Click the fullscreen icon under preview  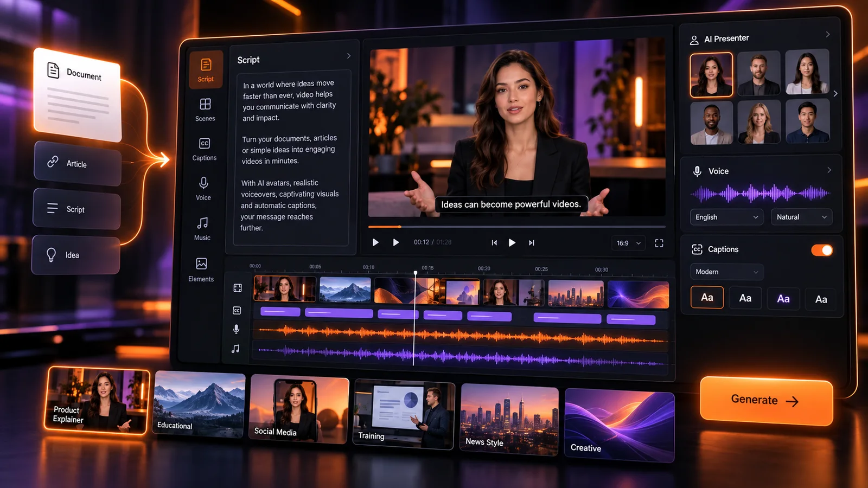coord(659,243)
